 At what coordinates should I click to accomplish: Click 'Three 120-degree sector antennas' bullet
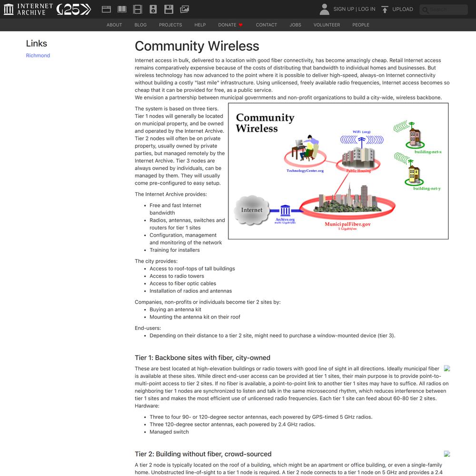[232, 425]
